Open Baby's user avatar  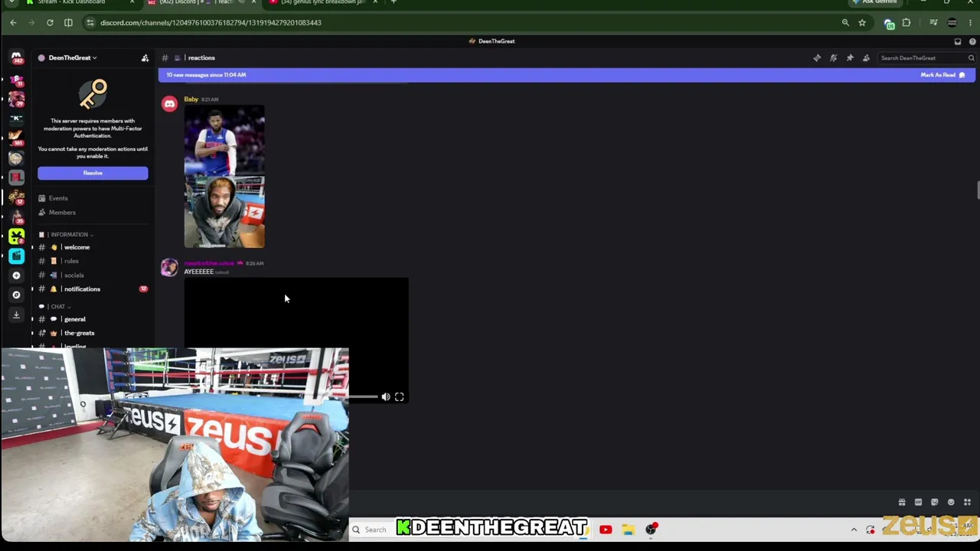[169, 104]
